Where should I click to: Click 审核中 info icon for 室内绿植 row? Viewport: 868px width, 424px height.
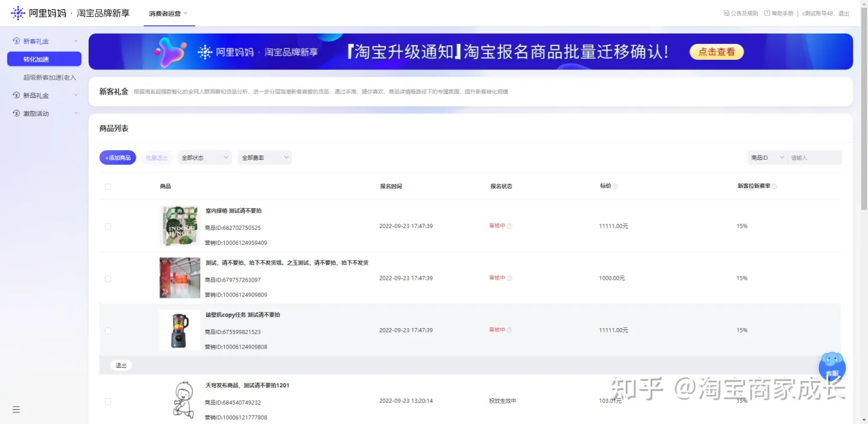click(x=509, y=226)
